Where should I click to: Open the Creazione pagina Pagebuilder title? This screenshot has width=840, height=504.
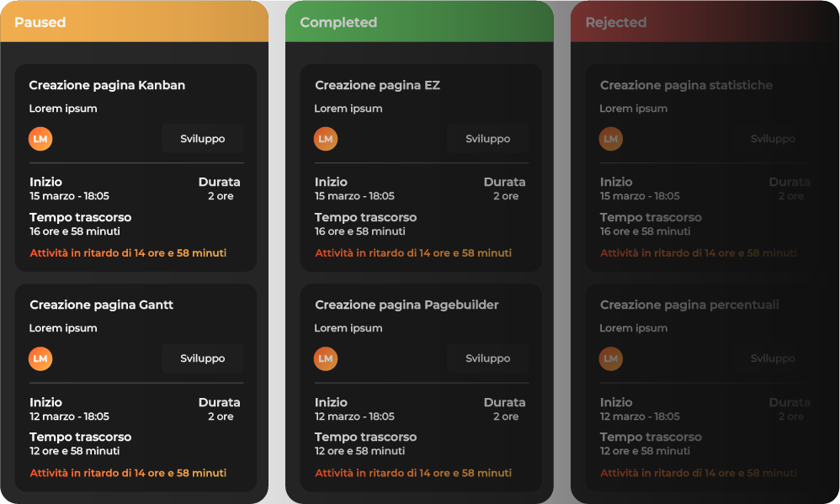tap(407, 305)
